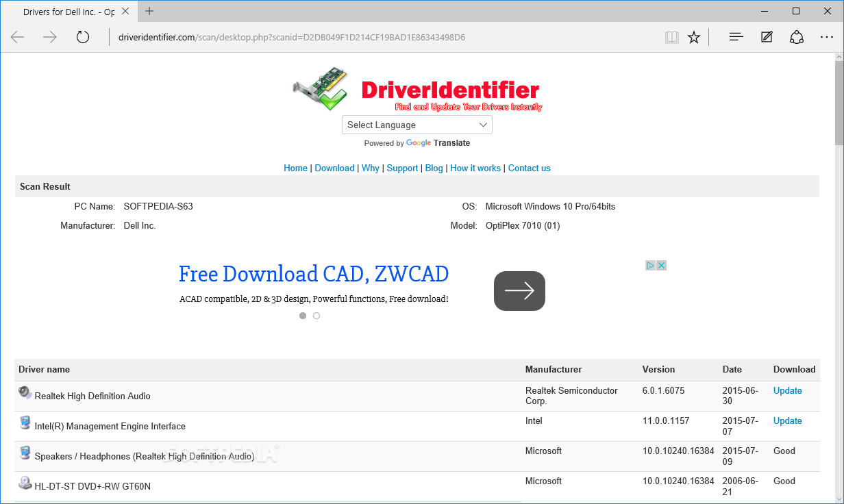Click HL-DT-ST DVD+-RW GT60N name

[x=92, y=486]
